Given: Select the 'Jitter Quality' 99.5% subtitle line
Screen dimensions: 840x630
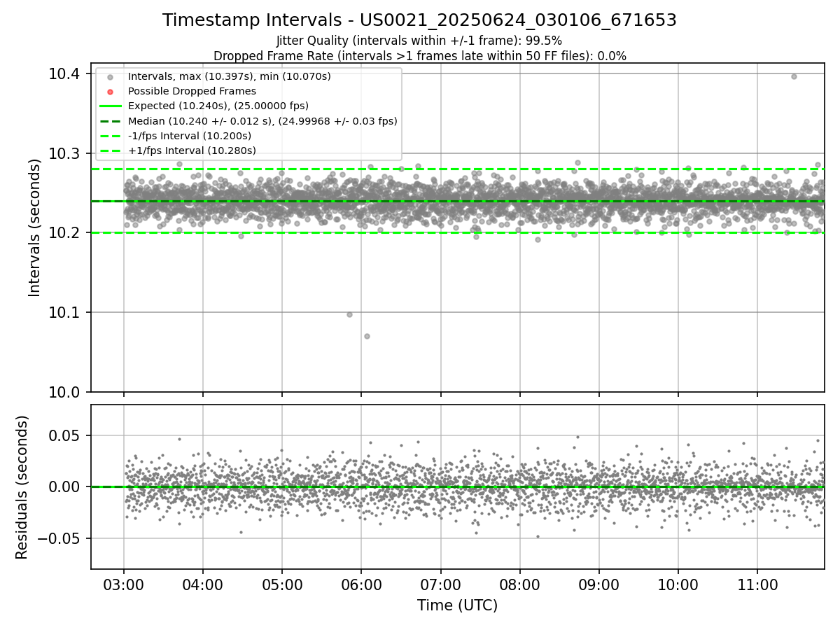Looking at the screenshot, I should click(x=419, y=41).
